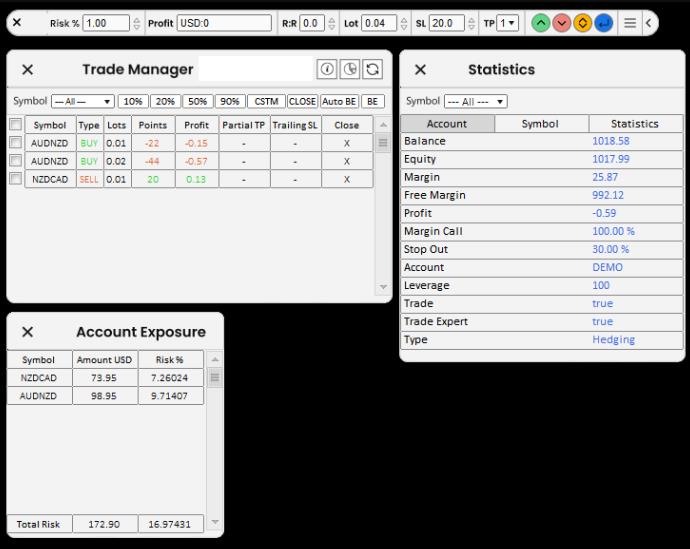Viewport: 690px width, 549px height.
Task: Tick the checkbox for the NZDCAD trade
Action: [x=15, y=179]
